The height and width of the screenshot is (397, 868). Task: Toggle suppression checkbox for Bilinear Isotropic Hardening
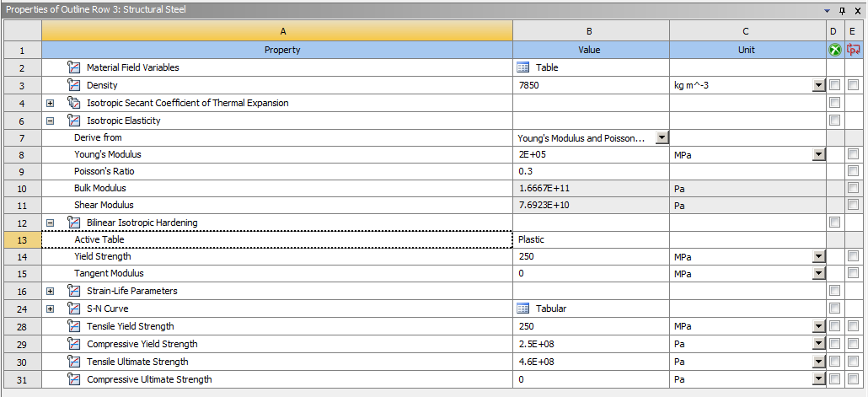pyautogui.click(x=835, y=222)
